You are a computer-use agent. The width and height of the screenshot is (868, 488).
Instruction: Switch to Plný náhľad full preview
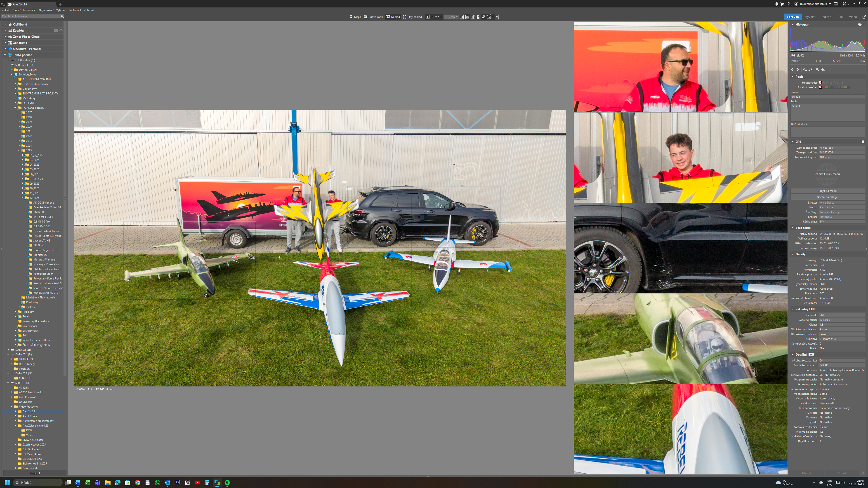click(x=412, y=17)
